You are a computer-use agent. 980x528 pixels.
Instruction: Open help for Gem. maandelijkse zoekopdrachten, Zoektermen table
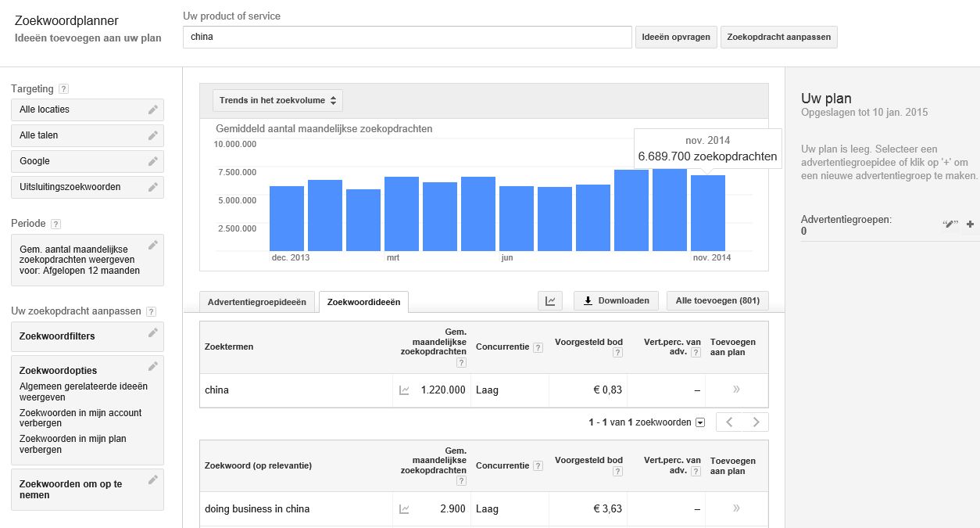(461, 363)
